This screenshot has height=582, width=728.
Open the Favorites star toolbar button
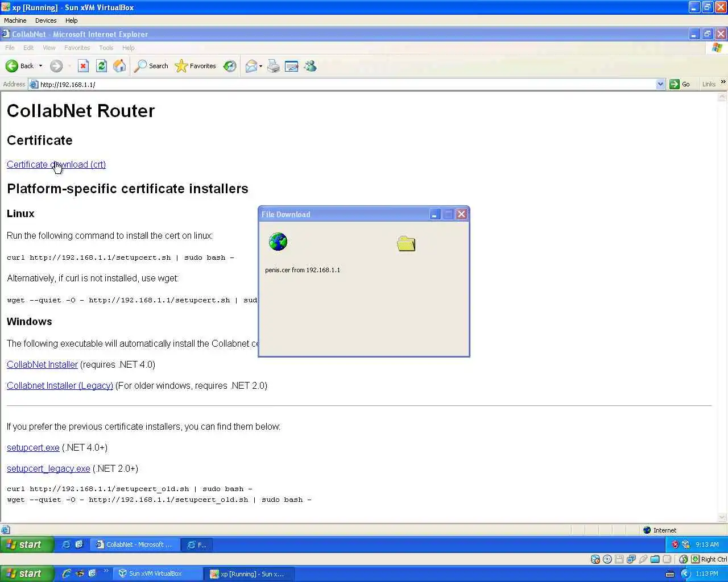tap(196, 66)
